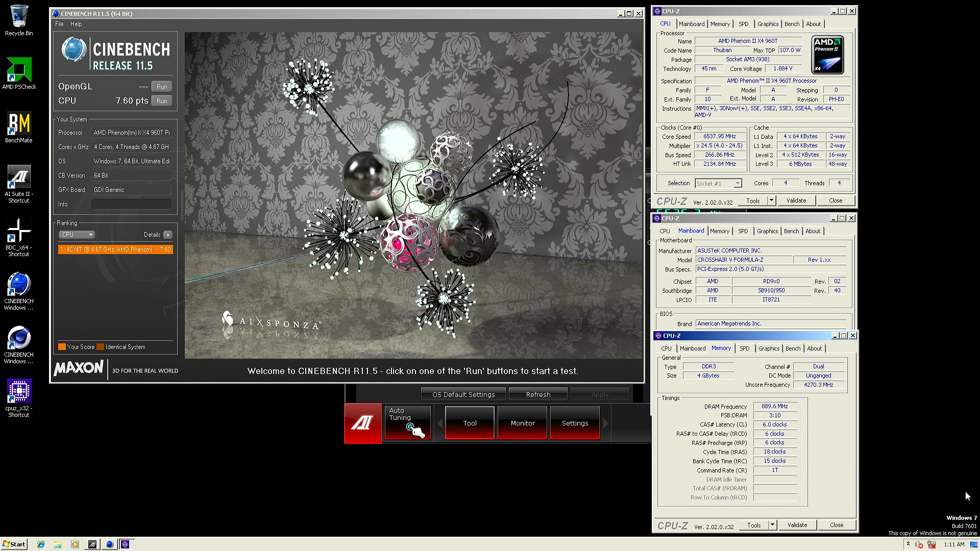Open the upper CINEBENCH Windows desktop icon
Viewport: 980px width, 551px height.
tap(19, 291)
